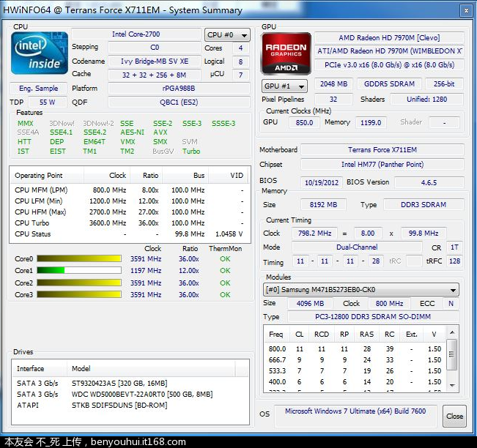477x448 pixels.
Task: Click the AMD Radeon Graphics logo
Action: 286,53
